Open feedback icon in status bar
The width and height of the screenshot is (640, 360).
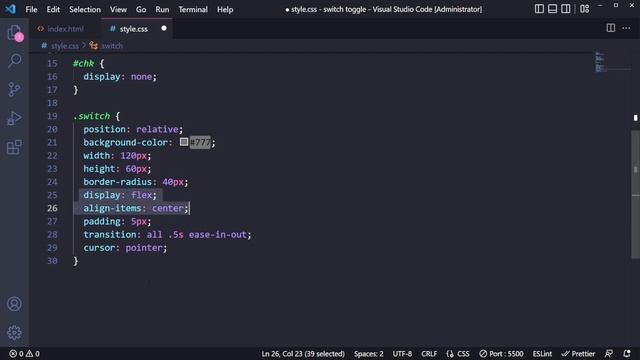pos(609,354)
